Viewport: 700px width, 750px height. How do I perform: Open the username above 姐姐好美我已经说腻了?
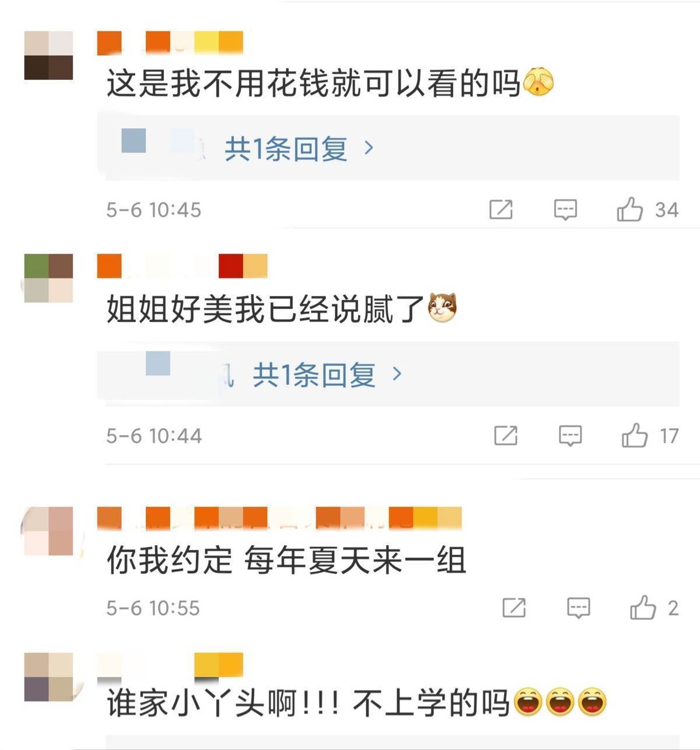point(182,266)
